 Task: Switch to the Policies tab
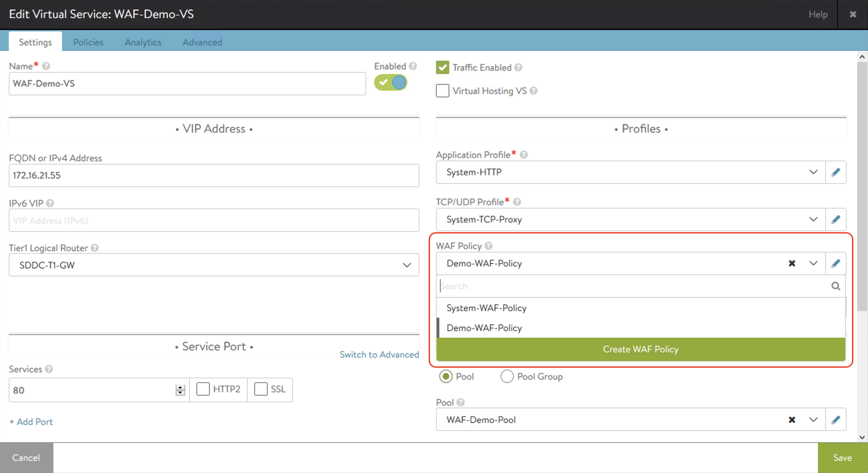[88, 42]
